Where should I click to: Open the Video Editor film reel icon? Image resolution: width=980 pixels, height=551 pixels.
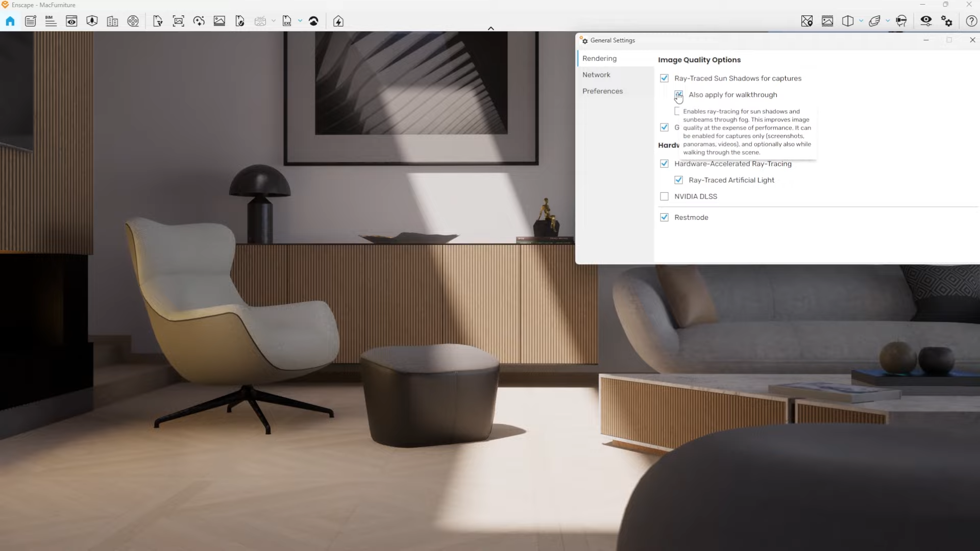(x=133, y=21)
